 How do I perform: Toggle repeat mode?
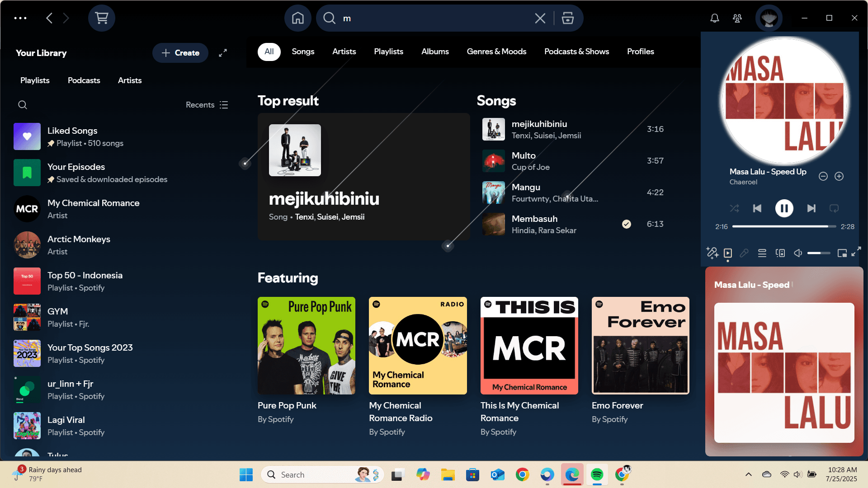point(834,208)
